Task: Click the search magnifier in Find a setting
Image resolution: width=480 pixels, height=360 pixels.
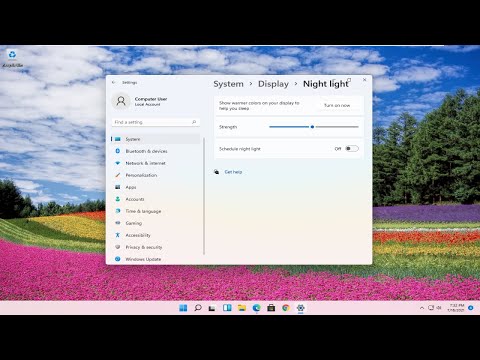Action: pyautogui.click(x=194, y=122)
